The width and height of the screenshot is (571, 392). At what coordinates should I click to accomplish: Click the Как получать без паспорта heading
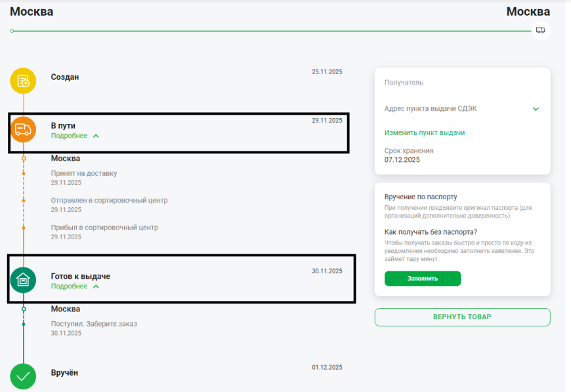tap(431, 232)
